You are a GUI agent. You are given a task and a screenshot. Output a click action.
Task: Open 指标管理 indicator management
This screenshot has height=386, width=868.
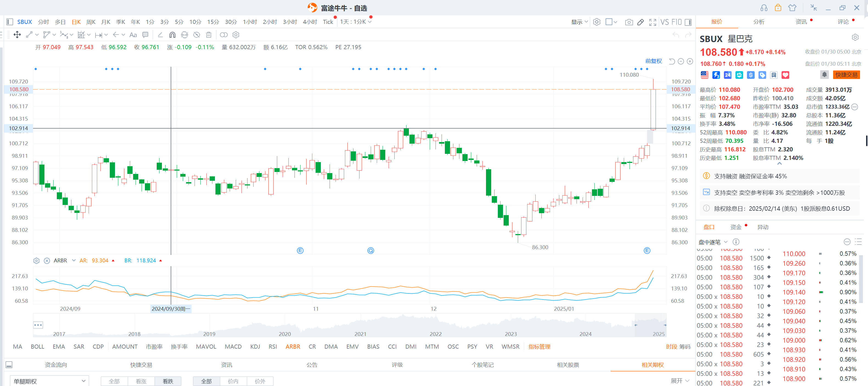coord(539,346)
